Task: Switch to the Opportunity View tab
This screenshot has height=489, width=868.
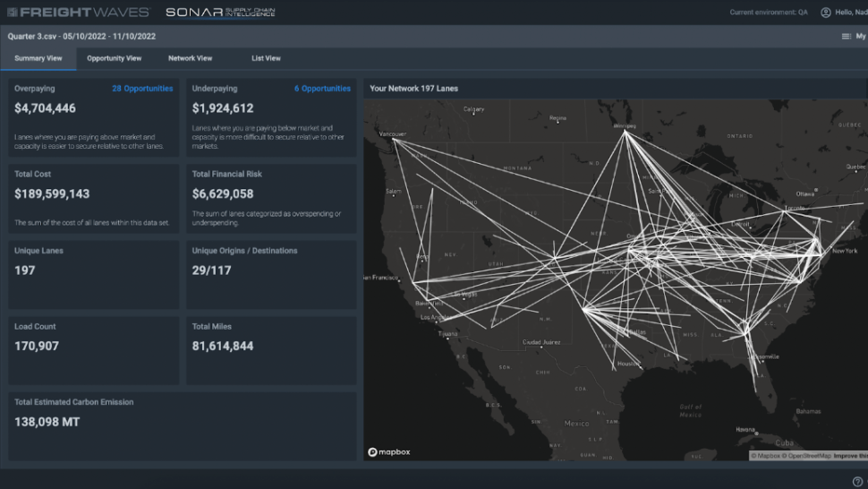Action: tap(114, 58)
